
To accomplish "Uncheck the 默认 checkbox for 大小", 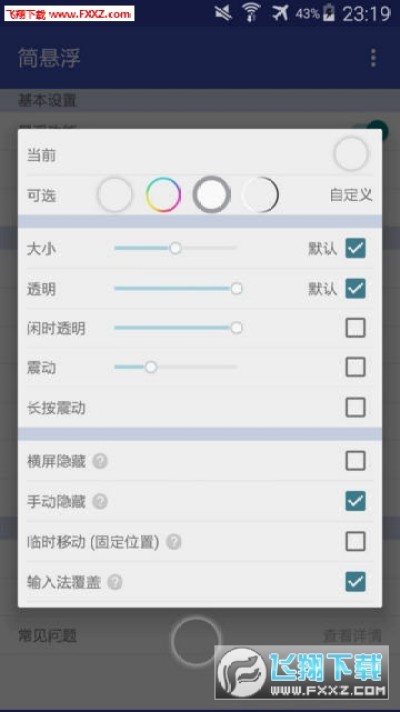I will [x=355, y=248].
